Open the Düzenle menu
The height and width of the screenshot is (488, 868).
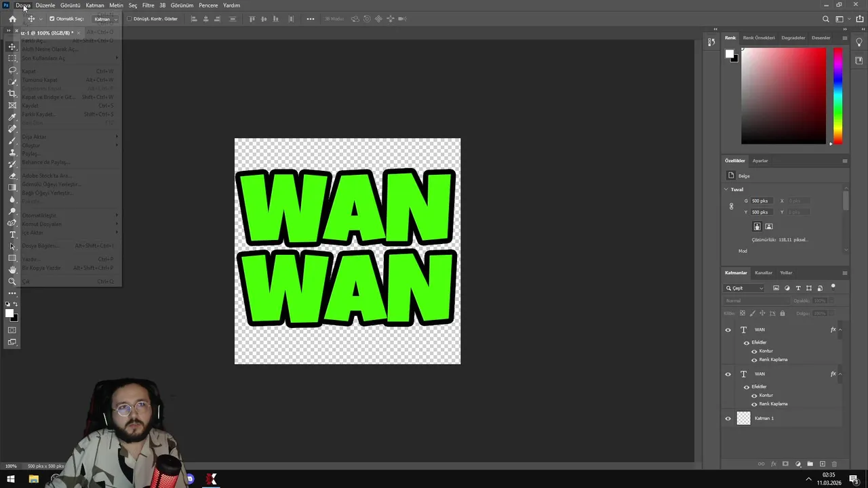tap(45, 5)
